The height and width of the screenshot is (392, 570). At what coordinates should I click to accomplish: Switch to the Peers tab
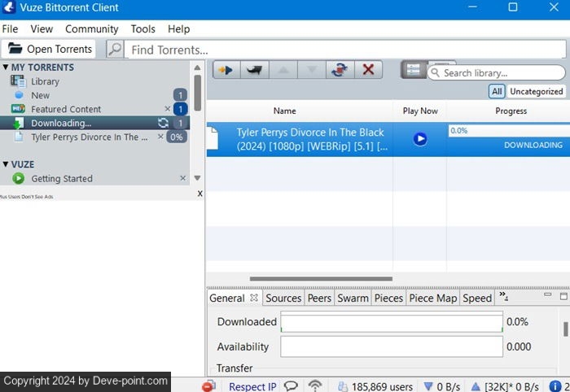[x=319, y=298]
